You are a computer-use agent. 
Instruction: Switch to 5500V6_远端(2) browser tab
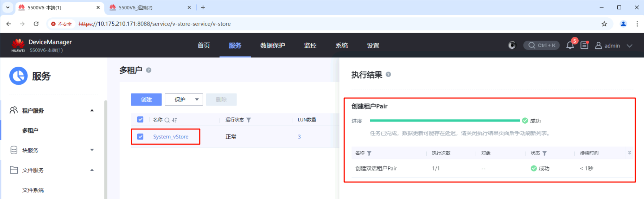click(x=149, y=8)
